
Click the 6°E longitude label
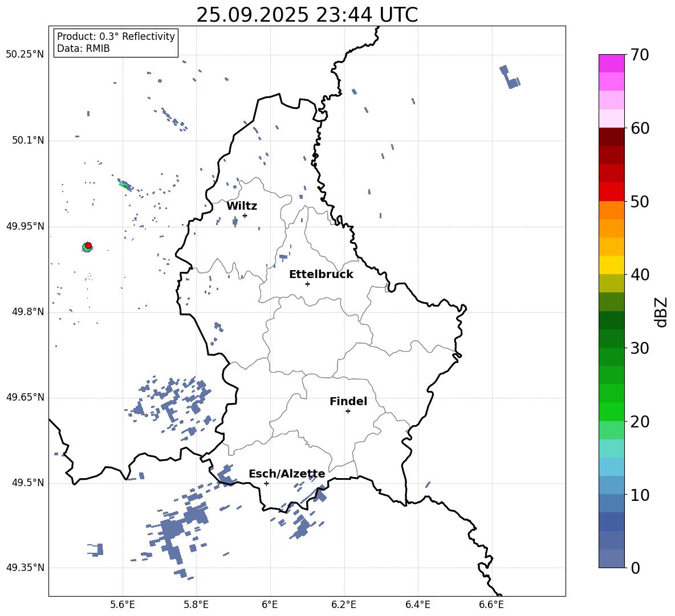pyautogui.click(x=270, y=605)
